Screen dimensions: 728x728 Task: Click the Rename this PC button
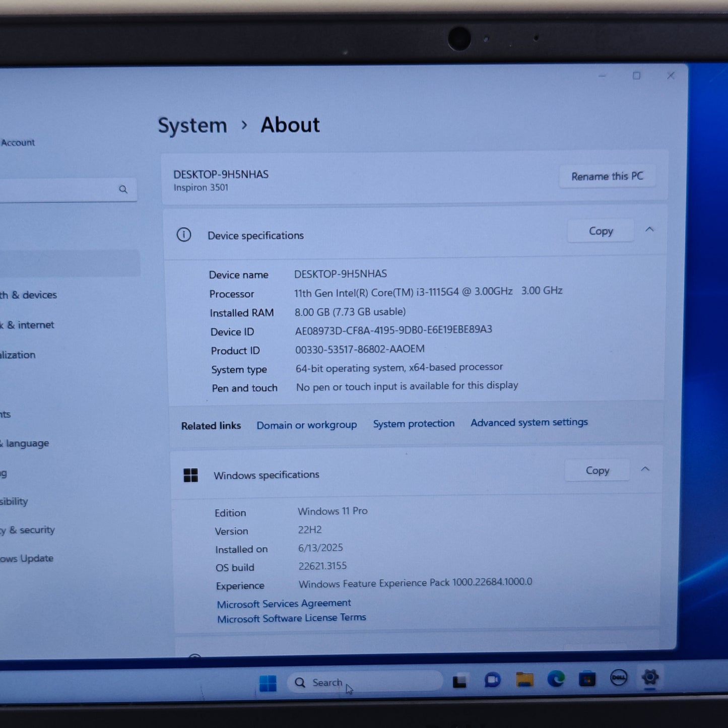(607, 176)
